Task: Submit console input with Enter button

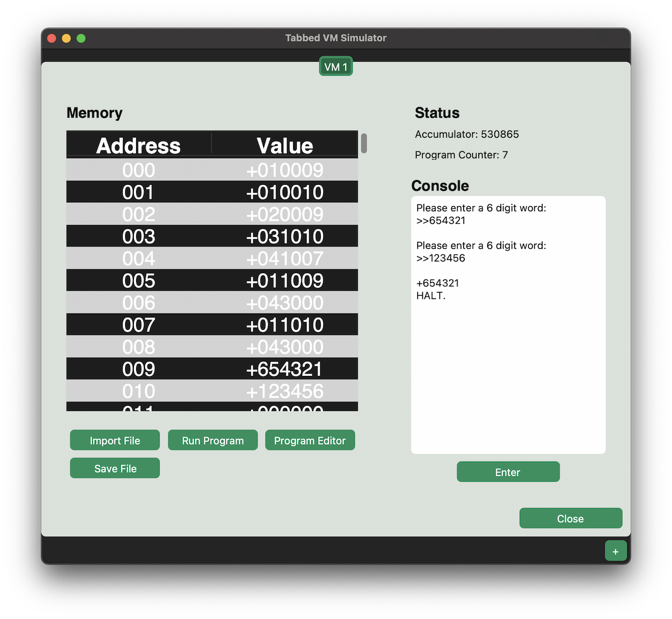Action: tap(508, 472)
